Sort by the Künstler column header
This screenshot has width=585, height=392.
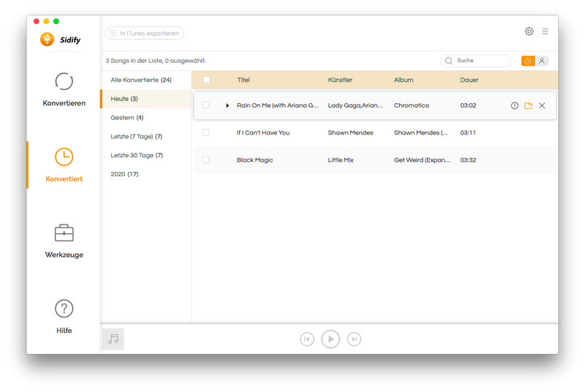pos(340,80)
